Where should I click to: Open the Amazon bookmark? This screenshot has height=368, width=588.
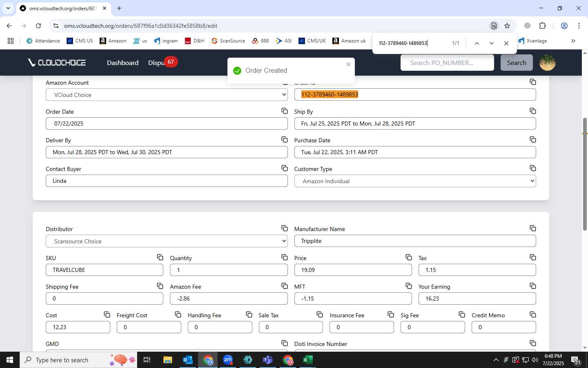click(x=113, y=41)
